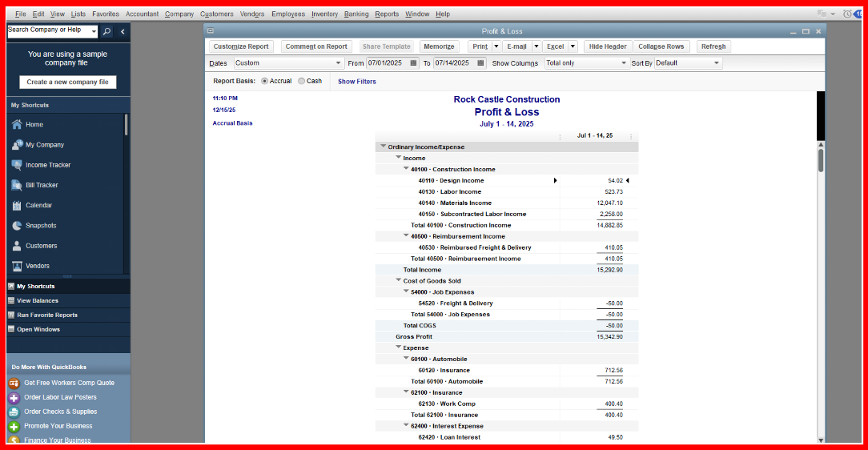Viewport: 868px width, 450px height.
Task: Open the Sort By dropdown
Action: [717, 63]
